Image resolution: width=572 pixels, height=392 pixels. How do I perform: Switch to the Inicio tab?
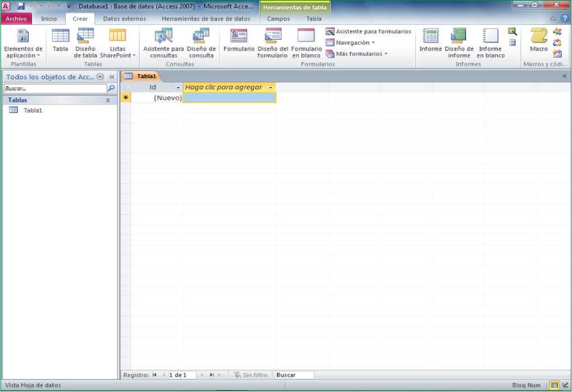pyautogui.click(x=49, y=19)
